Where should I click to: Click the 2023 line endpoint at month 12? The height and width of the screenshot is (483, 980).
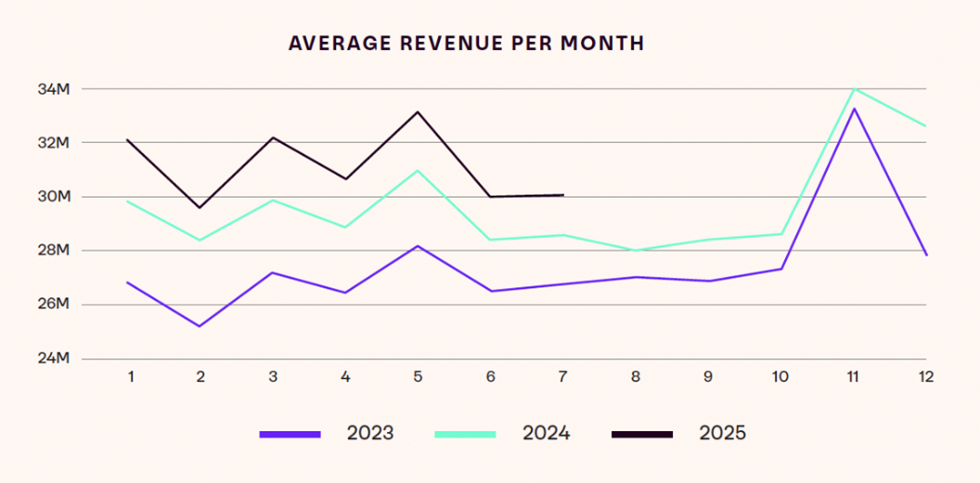point(924,255)
